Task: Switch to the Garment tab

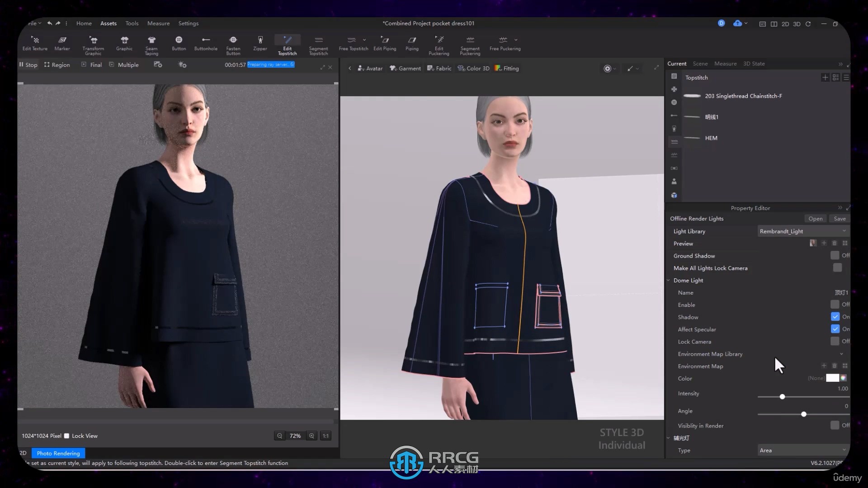Action: 410,68
